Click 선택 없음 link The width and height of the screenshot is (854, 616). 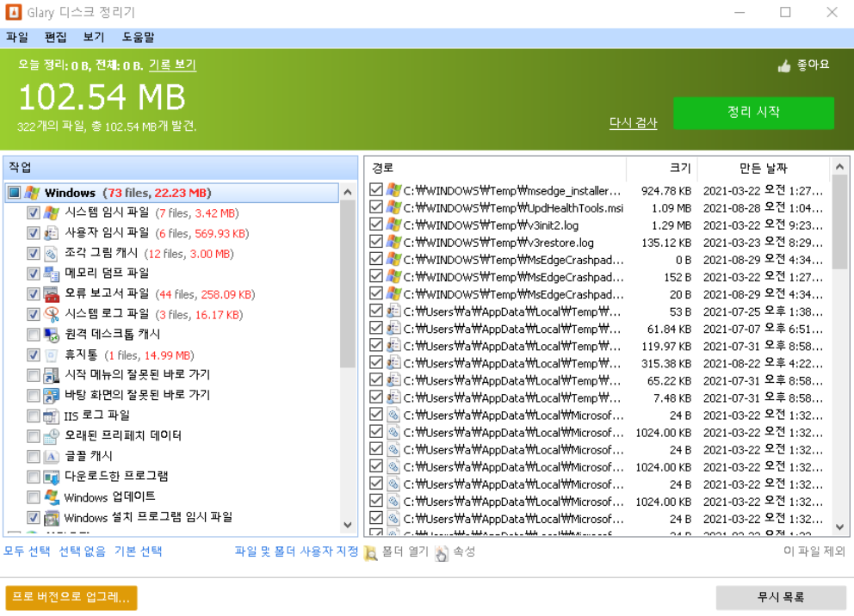pos(83,551)
